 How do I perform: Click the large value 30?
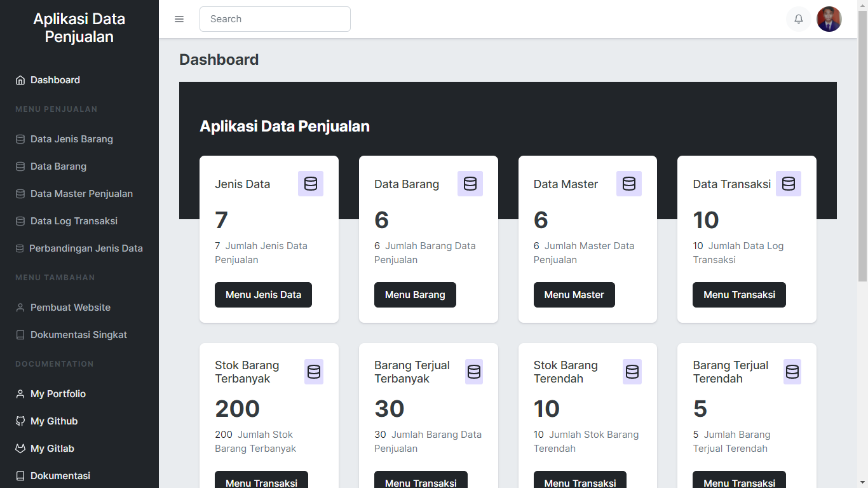[x=390, y=409]
